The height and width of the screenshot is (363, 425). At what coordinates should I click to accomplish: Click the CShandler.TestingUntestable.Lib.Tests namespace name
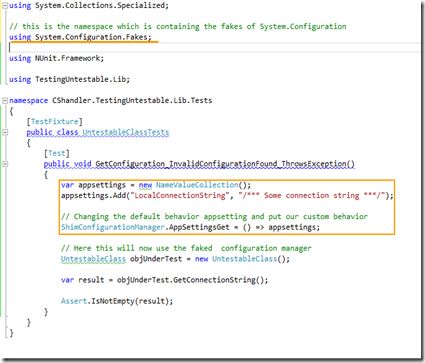click(x=132, y=100)
